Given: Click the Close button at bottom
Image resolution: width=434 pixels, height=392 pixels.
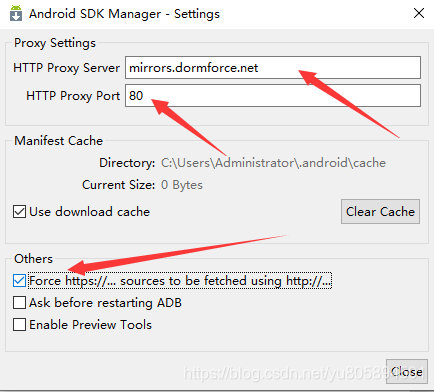Looking at the screenshot, I should coord(407,371).
